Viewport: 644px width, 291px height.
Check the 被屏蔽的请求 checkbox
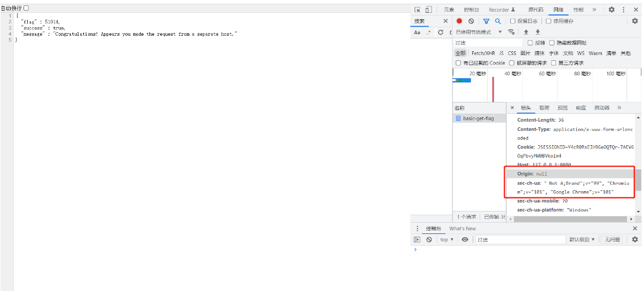tap(512, 63)
